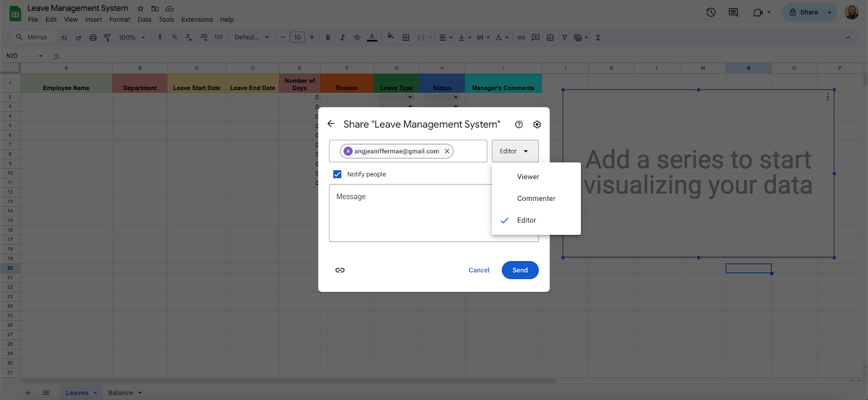Click the top-right Share button
This screenshot has width=868, height=400.
pos(803,12)
